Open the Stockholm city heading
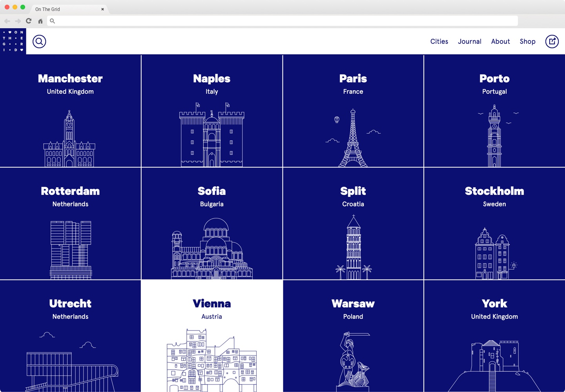The image size is (565, 392). tap(494, 191)
